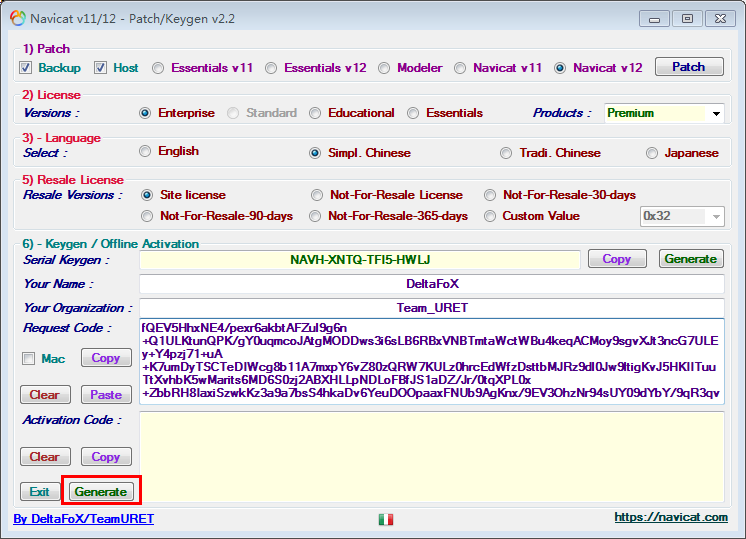
Task: Select Simpl. Chinese as the language
Action: click(315, 153)
